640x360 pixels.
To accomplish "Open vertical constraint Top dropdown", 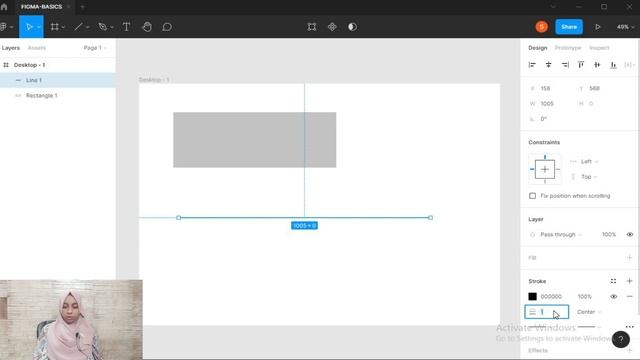I will pyautogui.click(x=589, y=177).
